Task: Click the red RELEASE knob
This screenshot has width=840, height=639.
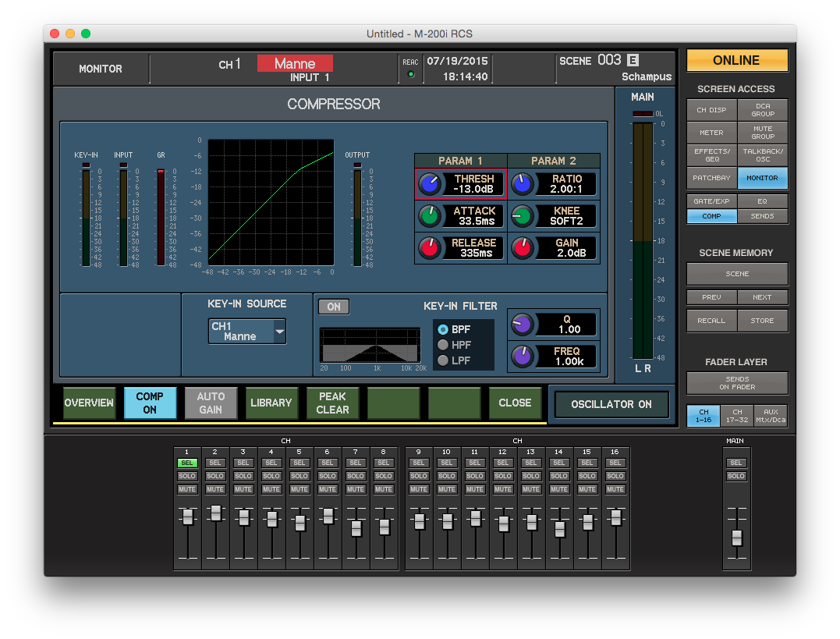Action: (x=430, y=248)
